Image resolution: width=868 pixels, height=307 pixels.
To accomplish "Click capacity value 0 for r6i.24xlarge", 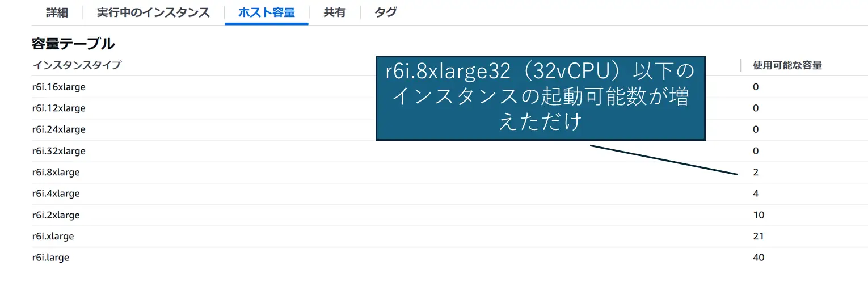I will (756, 129).
